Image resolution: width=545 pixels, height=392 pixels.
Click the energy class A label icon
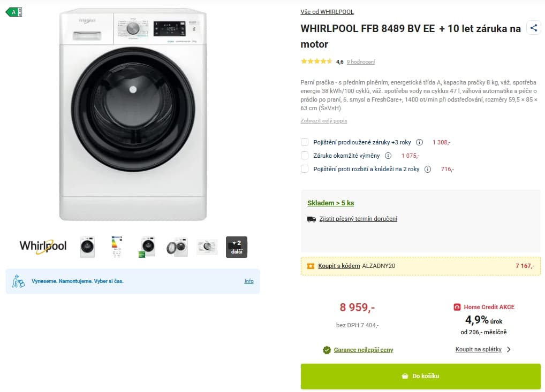click(13, 11)
